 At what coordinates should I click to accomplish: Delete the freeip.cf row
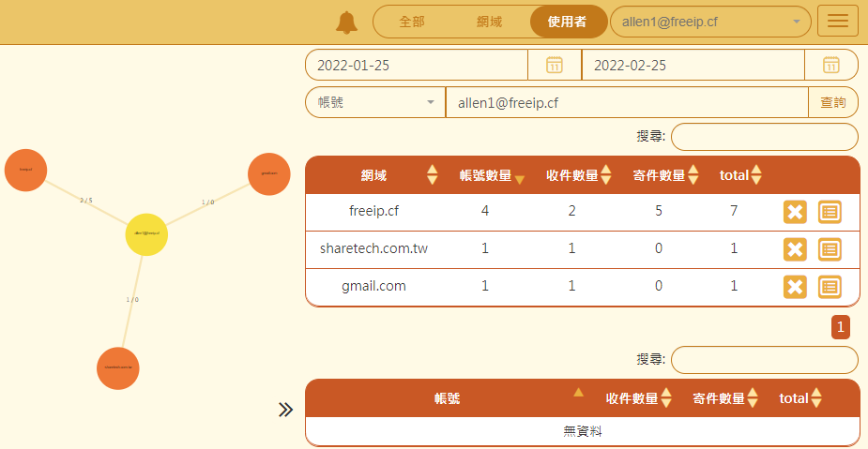click(x=795, y=212)
